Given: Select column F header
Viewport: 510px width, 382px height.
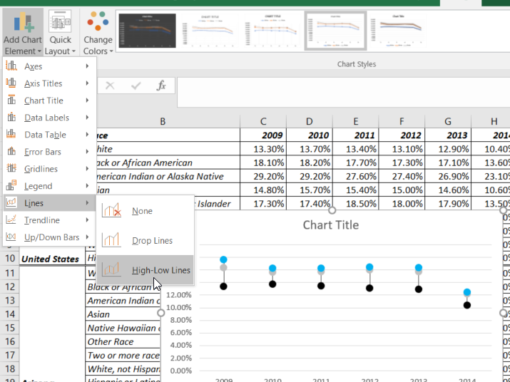Looking at the screenshot, I should coord(402,121).
